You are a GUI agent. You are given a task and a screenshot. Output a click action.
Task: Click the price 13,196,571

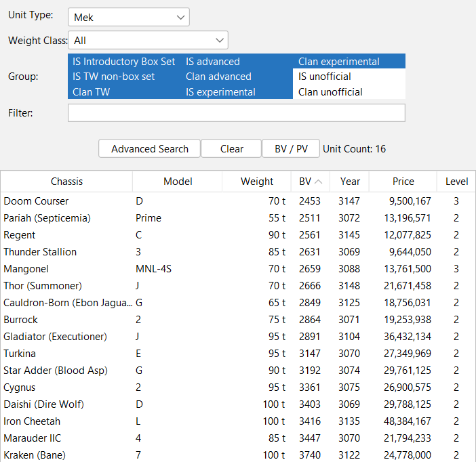408,218
